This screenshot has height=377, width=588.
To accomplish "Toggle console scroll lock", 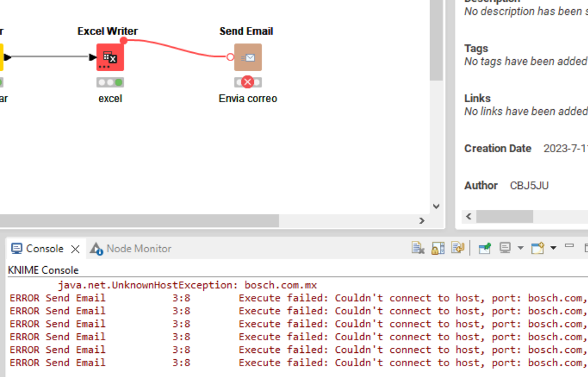I will click(438, 248).
